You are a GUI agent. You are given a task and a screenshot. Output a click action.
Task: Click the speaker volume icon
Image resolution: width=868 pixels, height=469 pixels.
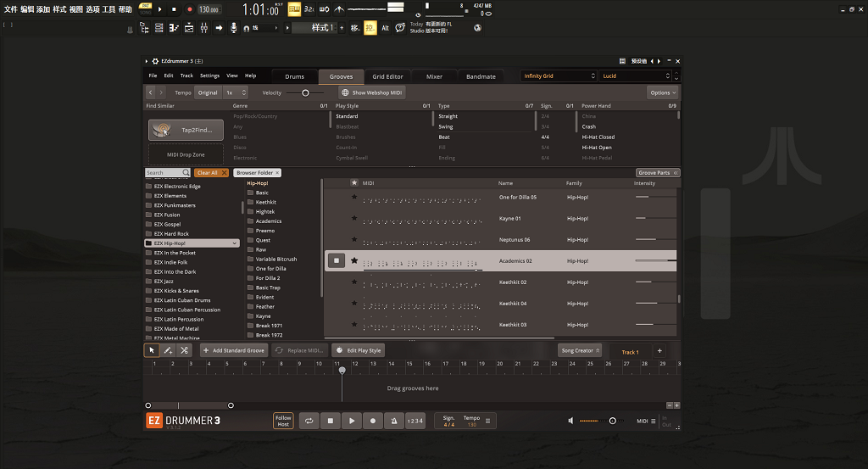pyautogui.click(x=570, y=421)
